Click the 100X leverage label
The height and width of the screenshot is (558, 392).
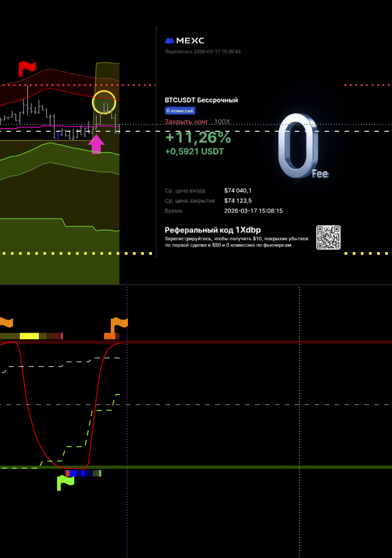point(222,121)
